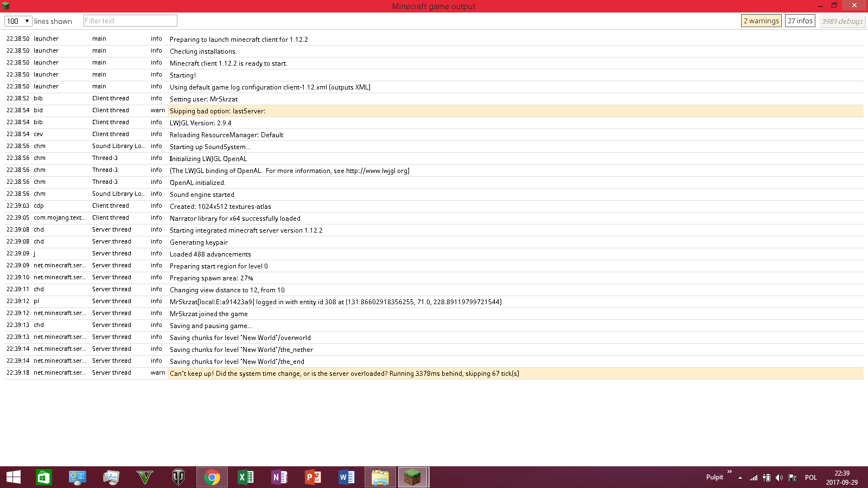This screenshot has height=488, width=868.
Task: Close the Minecraft game output window
Action: (854, 5)
